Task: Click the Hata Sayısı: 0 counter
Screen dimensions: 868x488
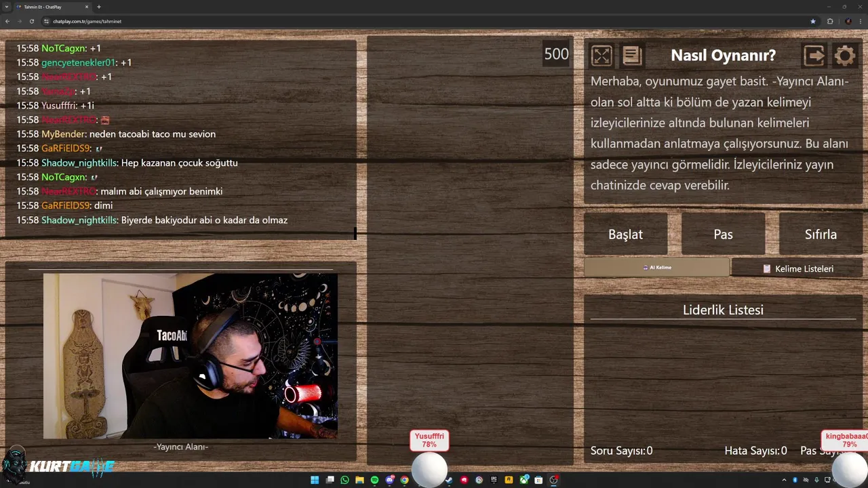Action: (x=755, y=451)
